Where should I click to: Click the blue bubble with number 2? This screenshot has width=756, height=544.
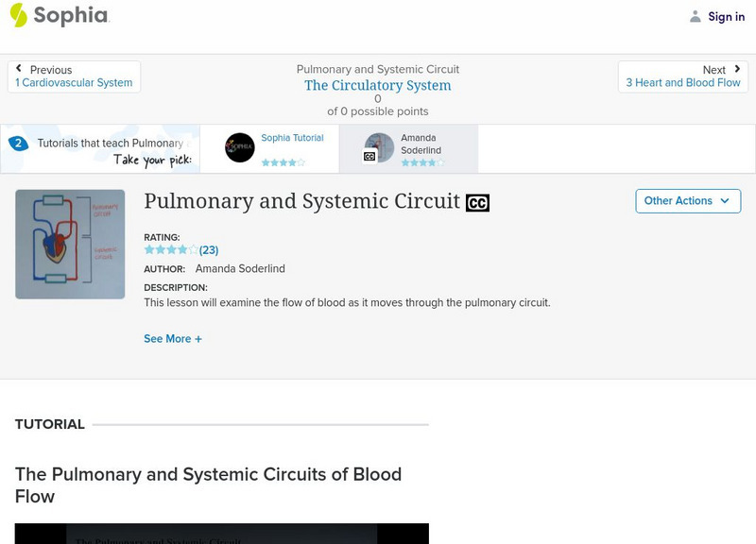(18, 144)
